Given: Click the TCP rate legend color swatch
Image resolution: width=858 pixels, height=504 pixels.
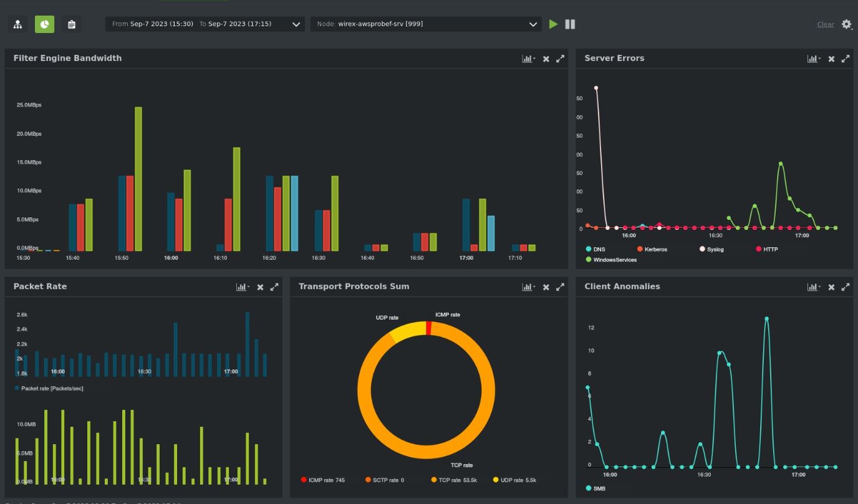Looking at the screenshot, I should point(434,480).
